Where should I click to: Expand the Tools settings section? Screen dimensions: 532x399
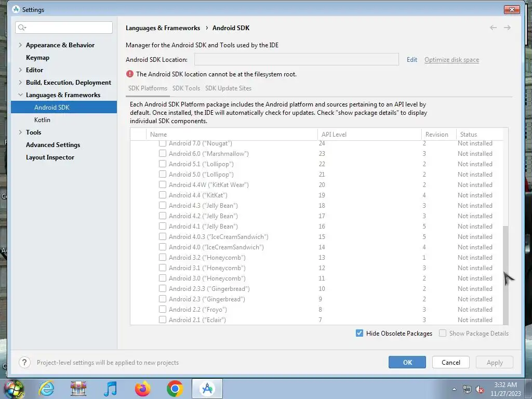20,132
